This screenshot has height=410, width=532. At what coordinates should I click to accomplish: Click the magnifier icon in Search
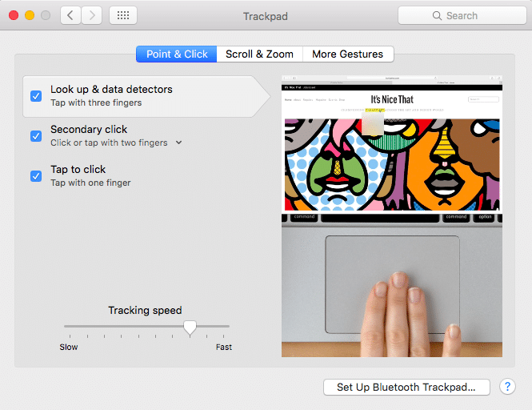[x=437, y=16]
